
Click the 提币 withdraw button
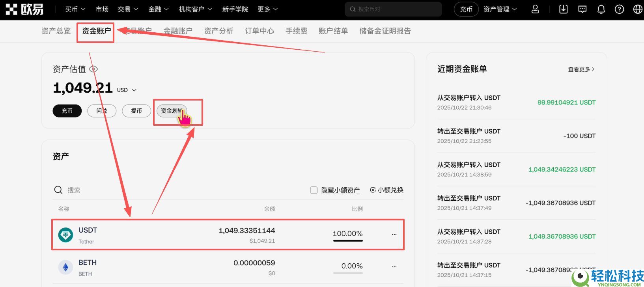[136, 111]
